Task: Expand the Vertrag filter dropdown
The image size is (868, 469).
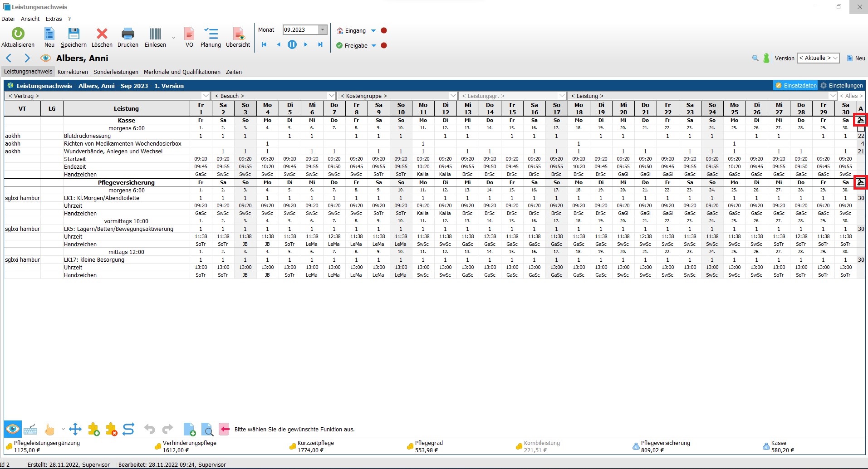Action: [206, 96]
